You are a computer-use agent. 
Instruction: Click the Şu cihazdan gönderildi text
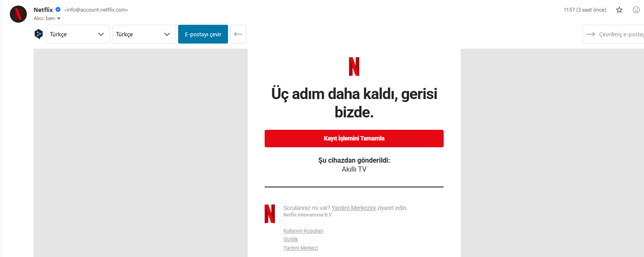click(x=354, y=160)
